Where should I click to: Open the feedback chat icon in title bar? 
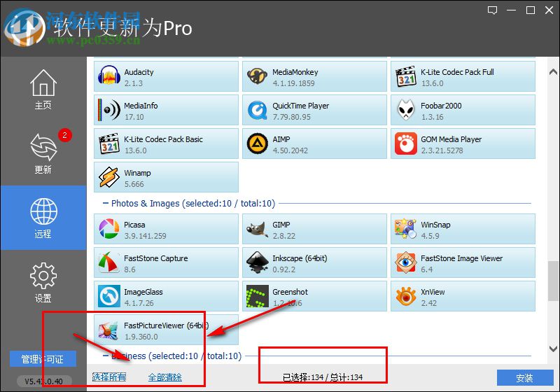pos(493,10)
